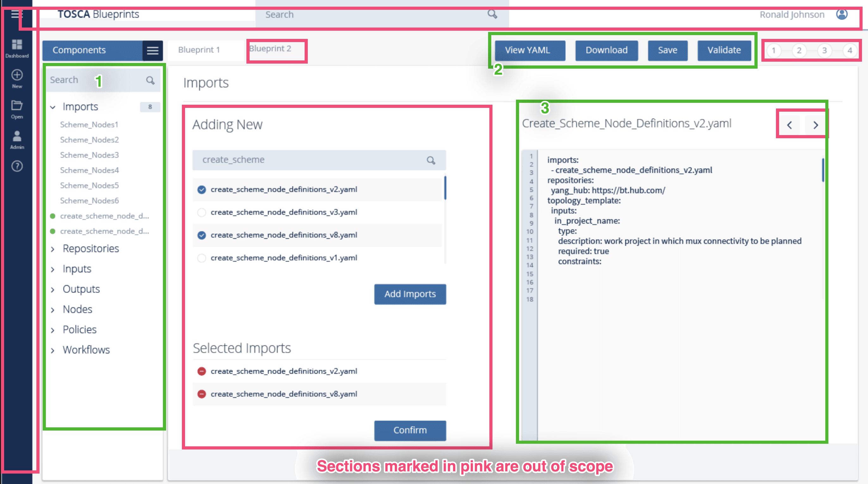Click the Add Imports button
The height and width of the screenshot is (484, 868).
pos(410,294)
